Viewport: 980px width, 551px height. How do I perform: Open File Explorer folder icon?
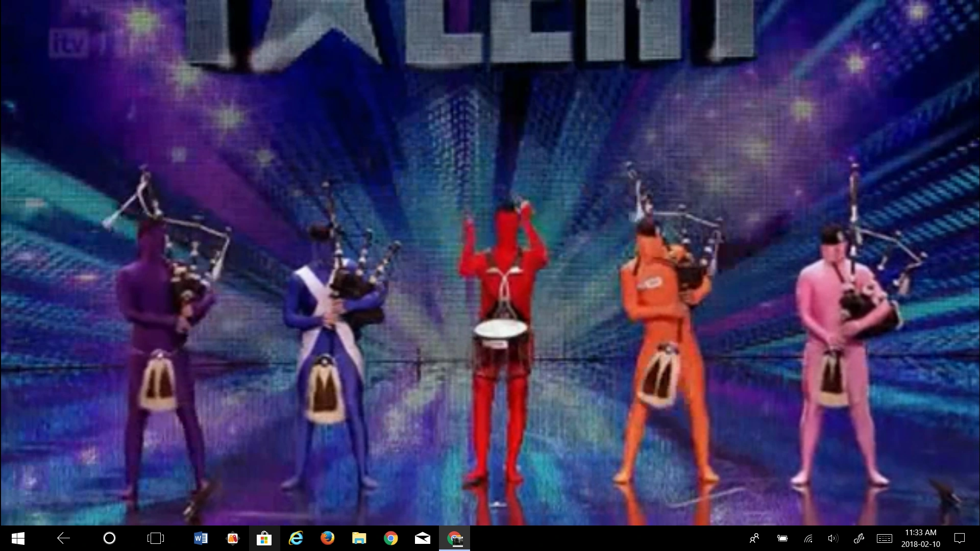[359, 538]
